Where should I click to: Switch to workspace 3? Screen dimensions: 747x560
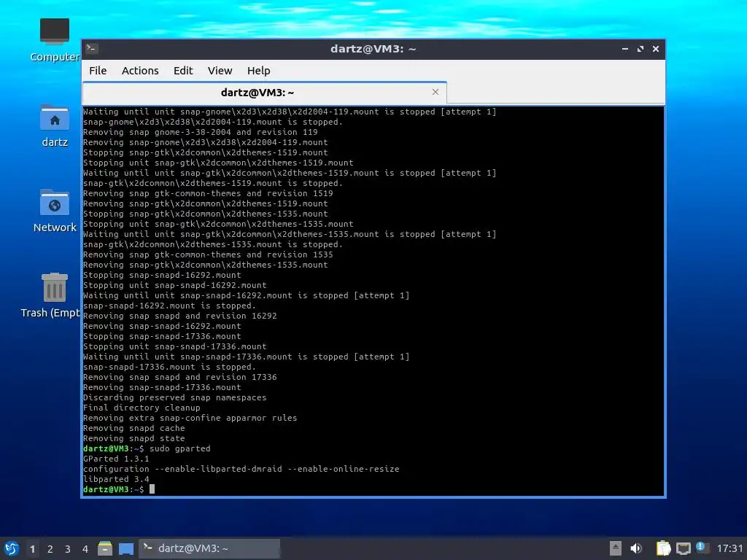68,549
